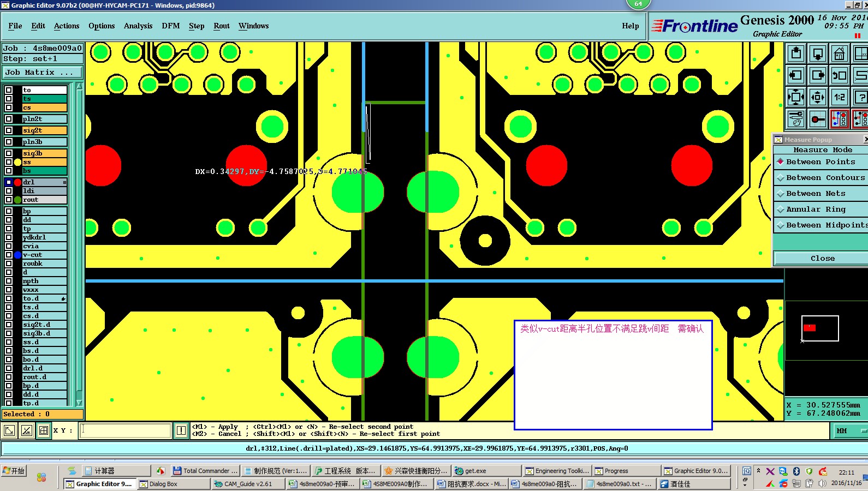Click the pan left arrow tool icon
The image size is (868, 491).
(x=796, y=75)
